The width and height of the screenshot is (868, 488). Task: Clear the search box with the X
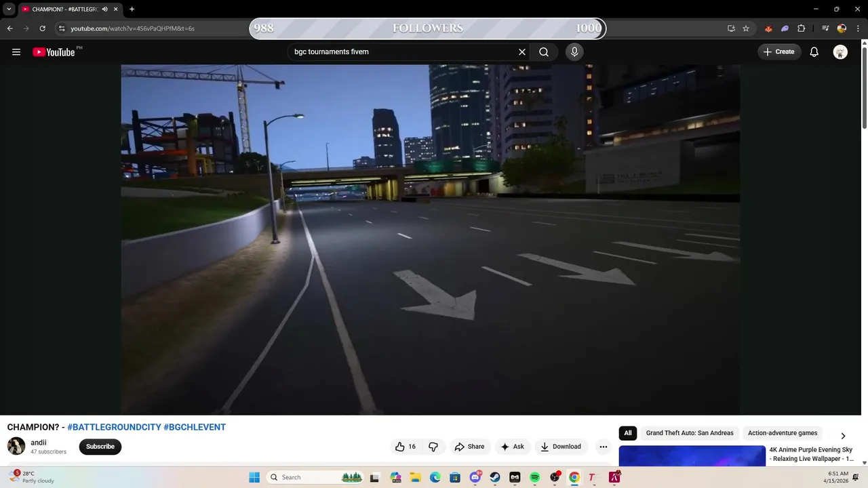pyautogui.click(x=522, y=52)
